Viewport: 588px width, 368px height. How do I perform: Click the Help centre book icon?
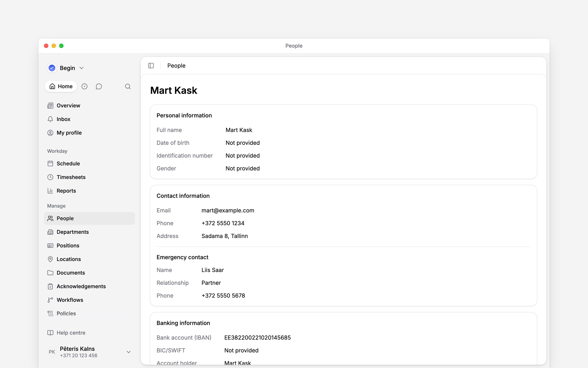pyautogui.click(x=50, y=333)
